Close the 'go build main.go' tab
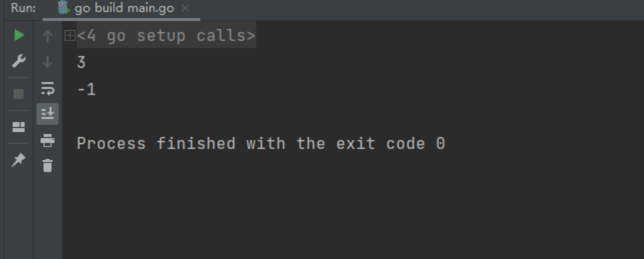644x259 pixels. tap(185, 8)
